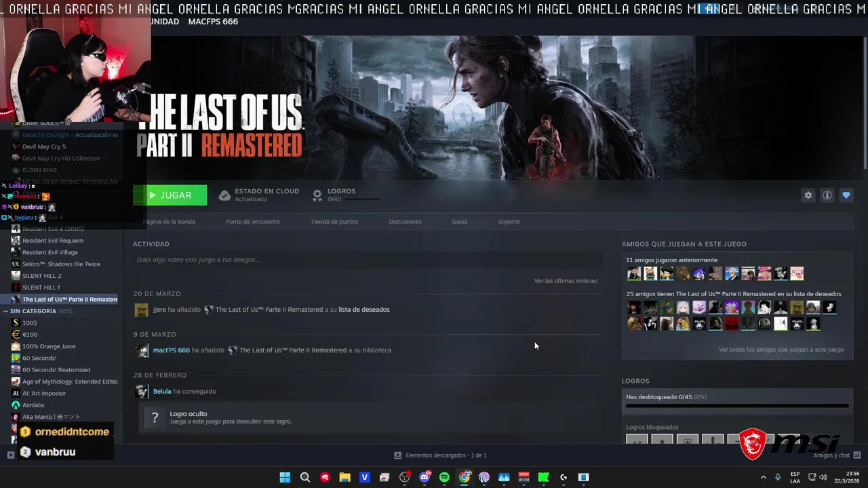Click AI: Art Impostor game icon
Viewport: 868px width, 488px height.
16,393
